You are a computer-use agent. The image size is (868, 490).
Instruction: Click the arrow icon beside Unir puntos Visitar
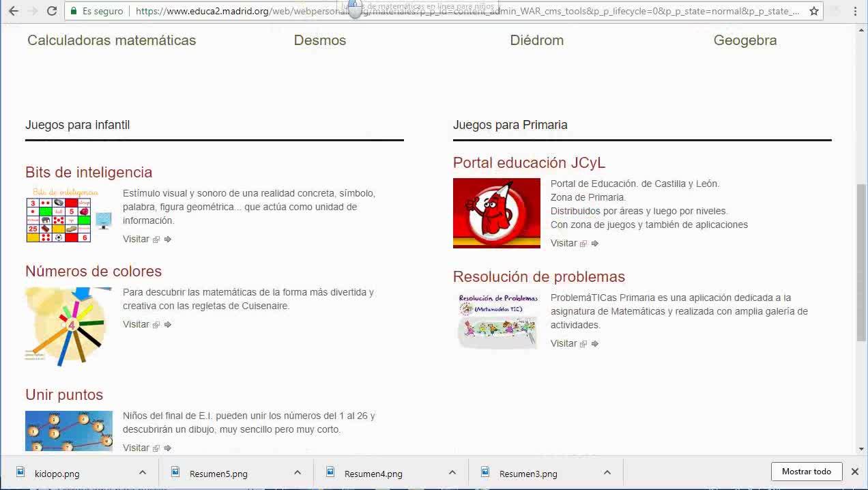tap(168, 448)
